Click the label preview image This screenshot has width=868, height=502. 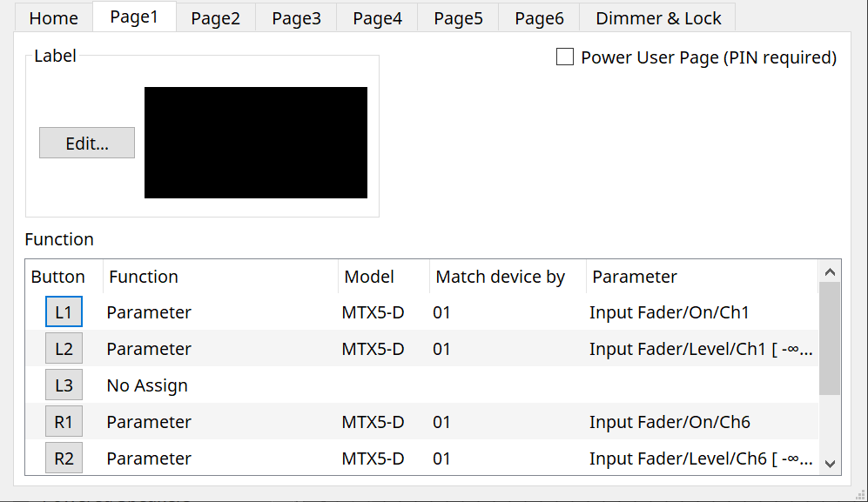coord(256,142)
